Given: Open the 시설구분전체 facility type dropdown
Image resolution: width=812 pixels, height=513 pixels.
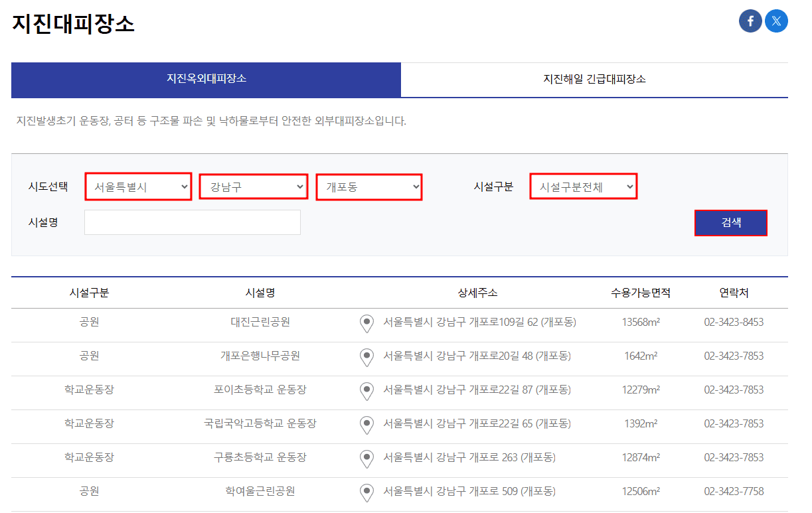Looking at the screenshot, I should coord(584,186).
